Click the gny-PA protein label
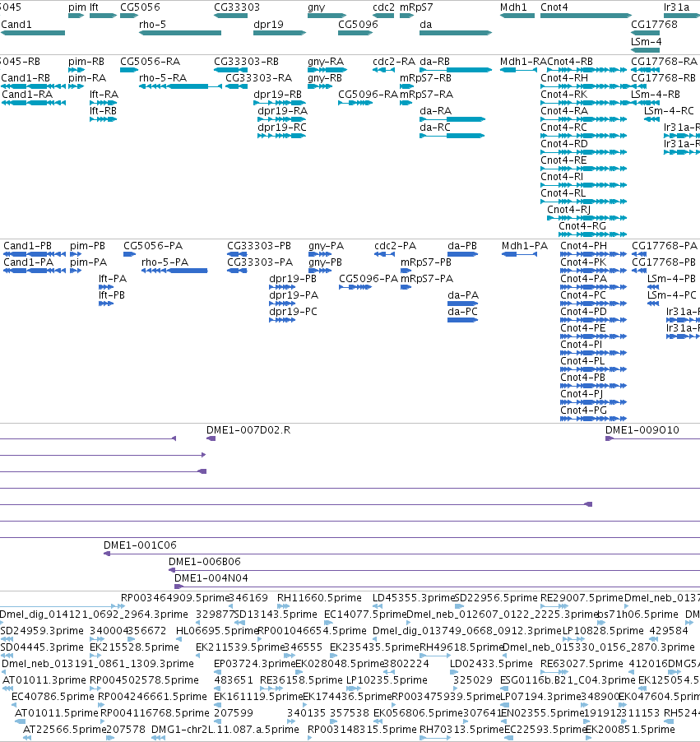This screenshot has width=700, height=742. [x=326, y=246]
